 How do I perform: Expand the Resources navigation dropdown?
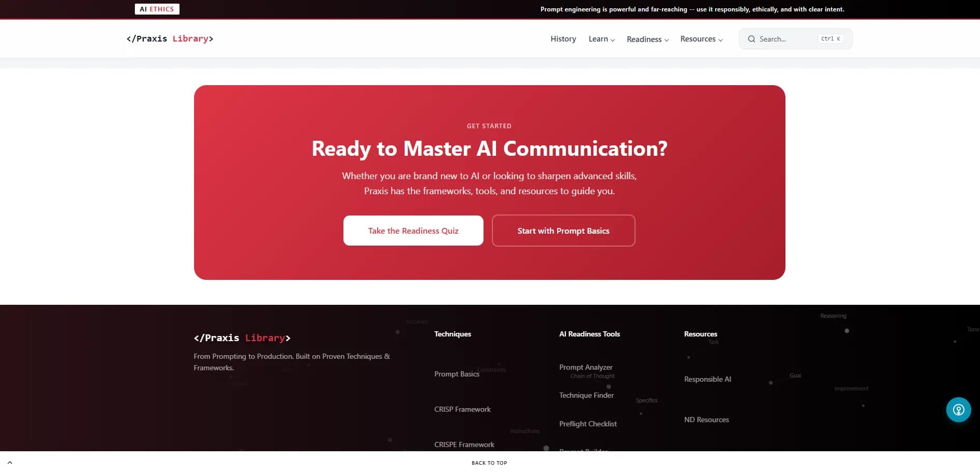point(701,39)
